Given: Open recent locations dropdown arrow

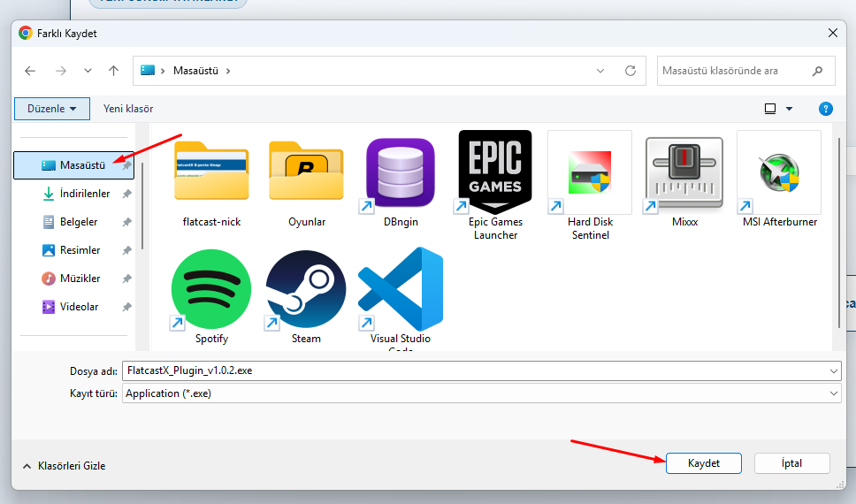Looking at the screenshot, I should (88, 71).
